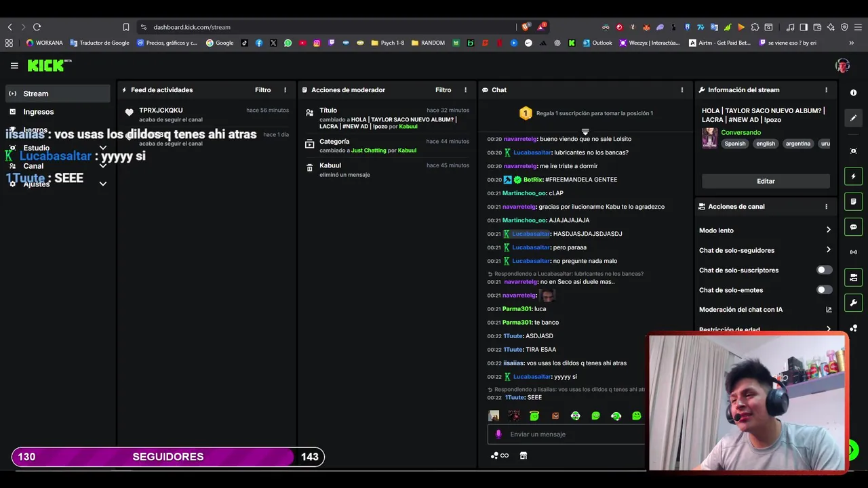Click the chat scroll-to-bottom arrow icon
The image size is (868, 488).
pyautogui.click(x=585, y=131)
